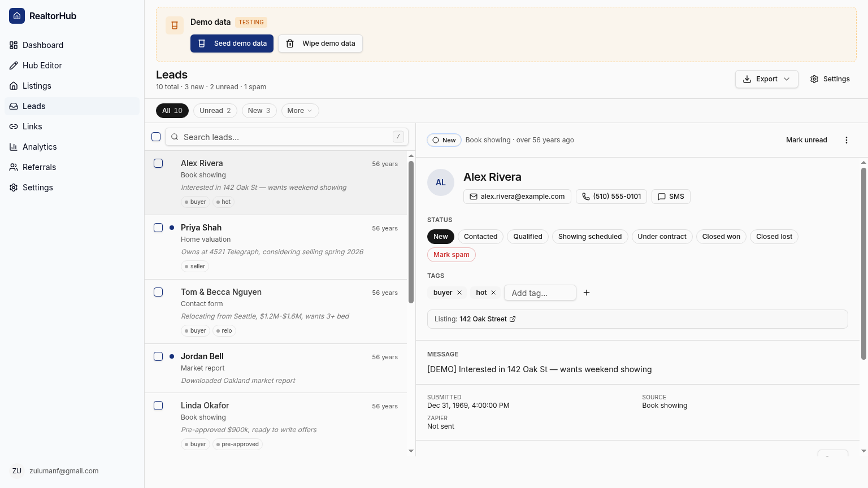The image size is (868, 488).
Task: Filter leads by New 3
Action: 259,111
